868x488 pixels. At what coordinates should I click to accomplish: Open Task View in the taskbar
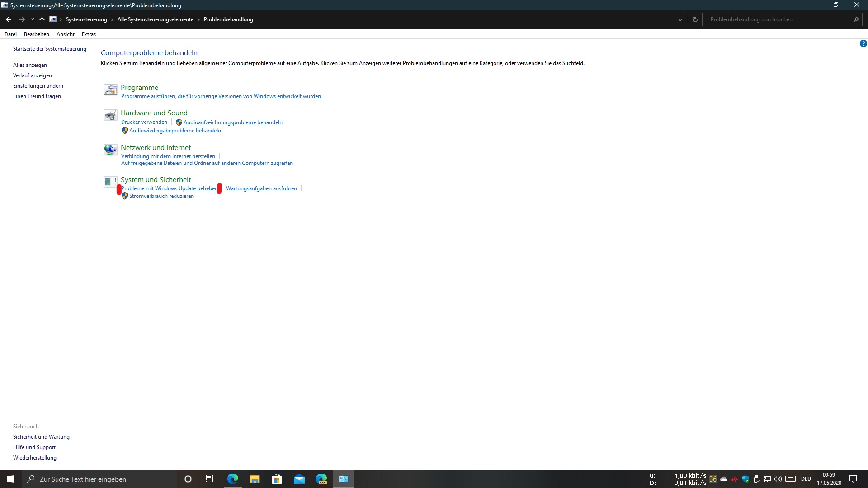point(210,479)
